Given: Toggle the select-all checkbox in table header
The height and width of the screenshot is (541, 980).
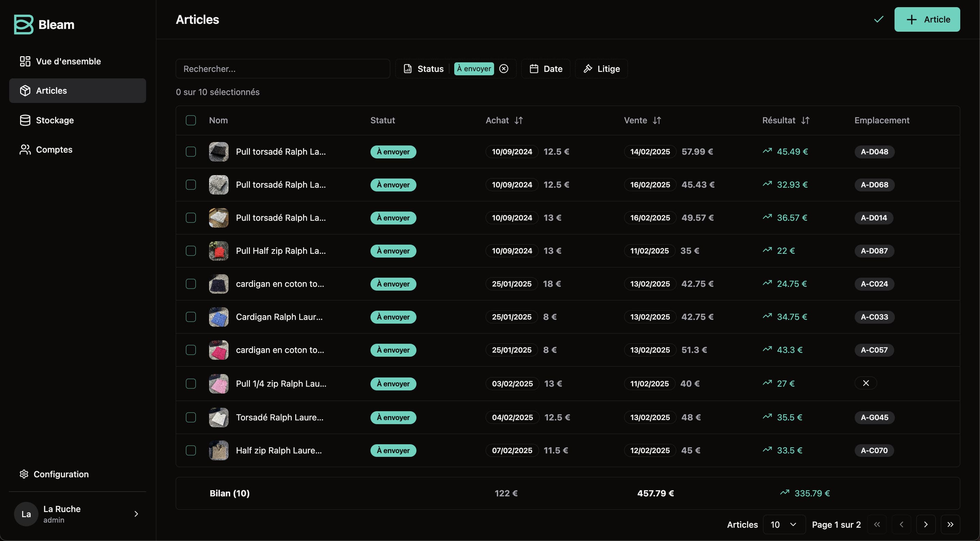Looking at the screenshot, I should click(x=191, y=120).
